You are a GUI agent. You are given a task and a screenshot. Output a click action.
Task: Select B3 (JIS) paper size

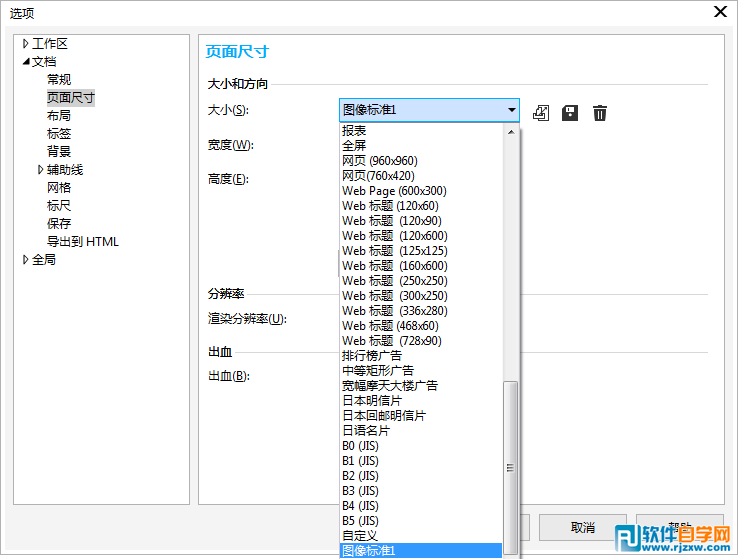click(421, 491)
